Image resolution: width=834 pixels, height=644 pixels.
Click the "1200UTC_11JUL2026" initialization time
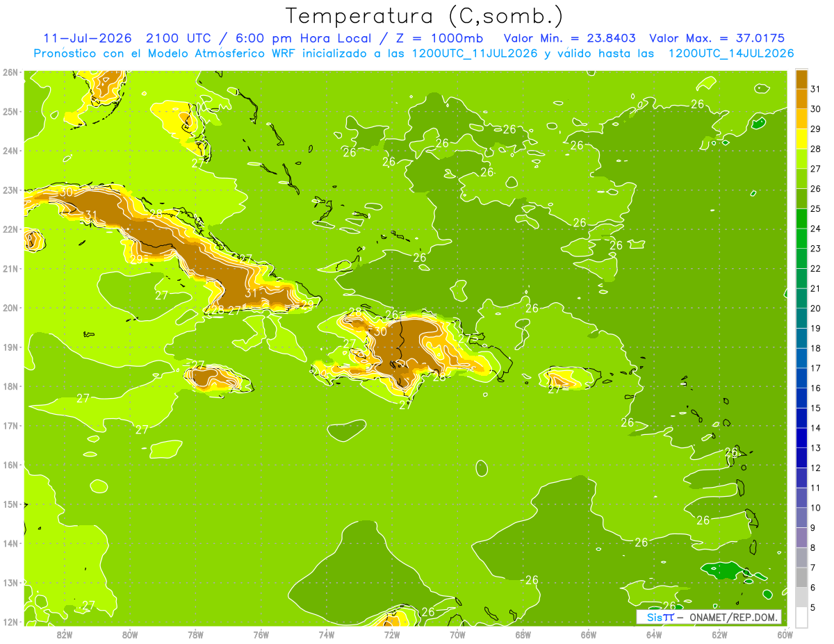(x=473, y=53)
